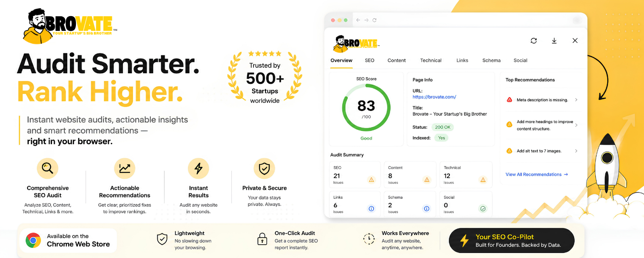Open the Overview tab
Image resolution: width=644 pixels, height=258 pixels.
[x=341, y=60]
